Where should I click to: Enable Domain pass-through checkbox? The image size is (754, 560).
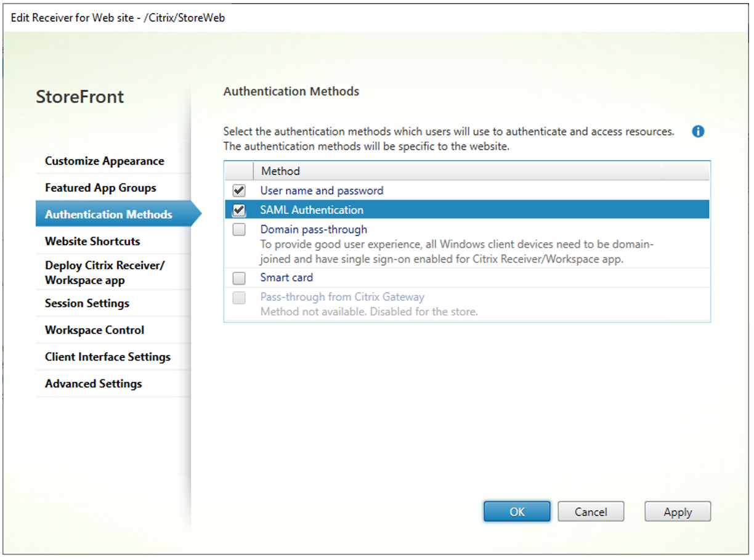pyautogui.click(x=239, y=230)
